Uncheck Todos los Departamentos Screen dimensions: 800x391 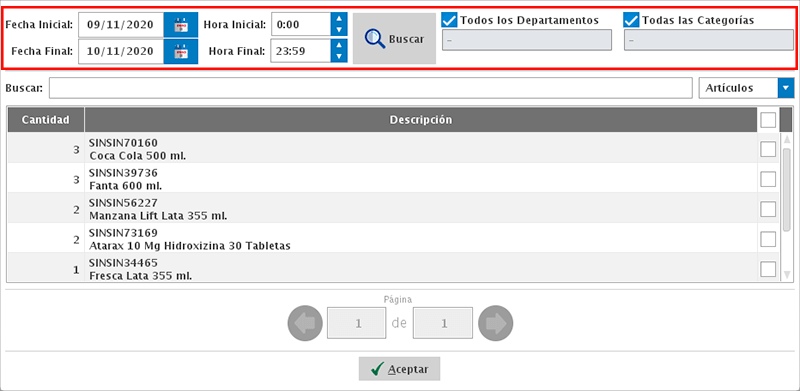pyautogui.click(x=449, y=20)
